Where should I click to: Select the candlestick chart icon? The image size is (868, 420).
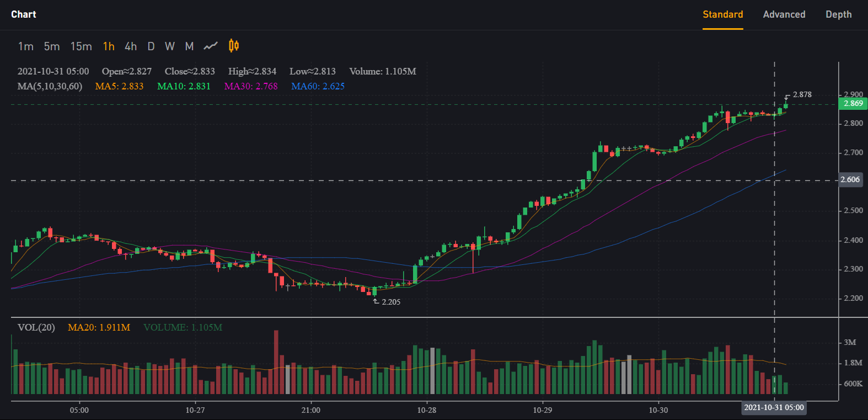(234, 46)
